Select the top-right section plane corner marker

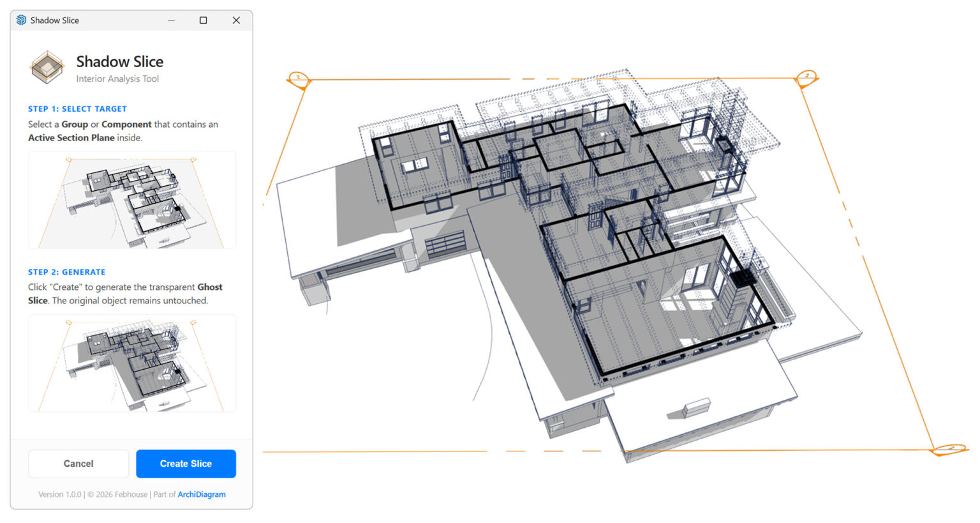tap(806, 77)
